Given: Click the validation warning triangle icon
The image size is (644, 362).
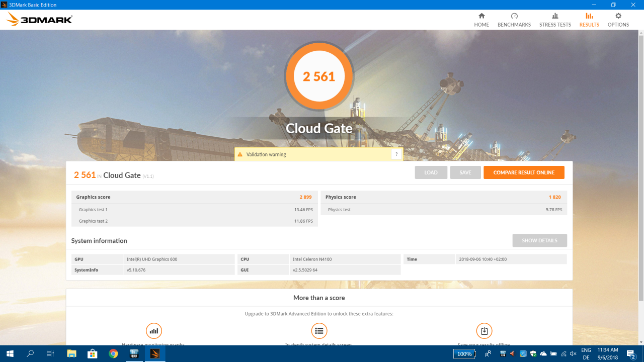Looking at the screenshot, I should coord(240,154).
